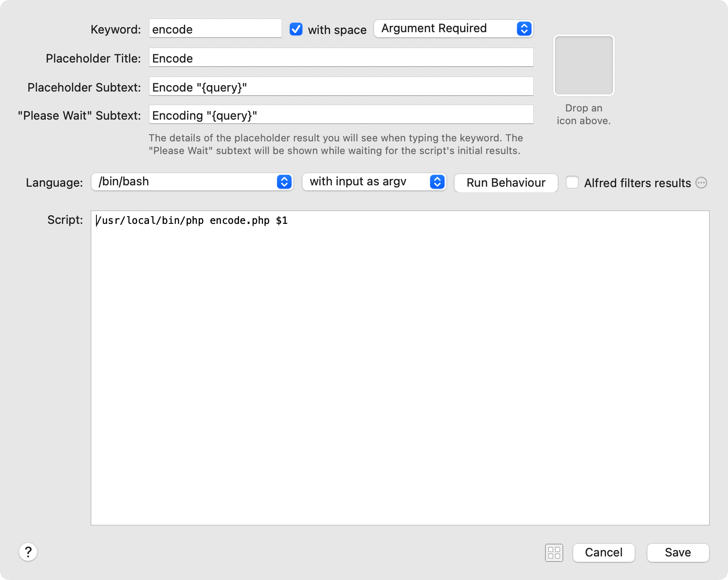Enable 'Alfred filters results' checkbox
The width and height of the screenshot is (728, 580).
click(x=572, y=182)
